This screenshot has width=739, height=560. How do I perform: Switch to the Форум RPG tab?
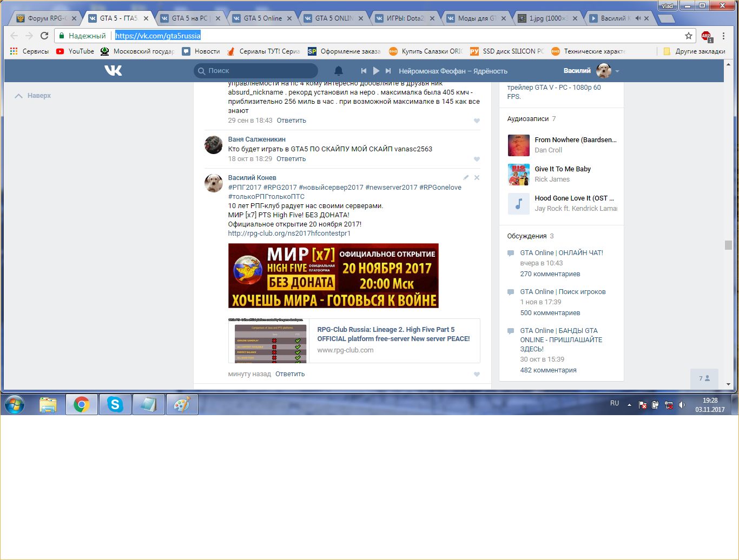point(47,18)
